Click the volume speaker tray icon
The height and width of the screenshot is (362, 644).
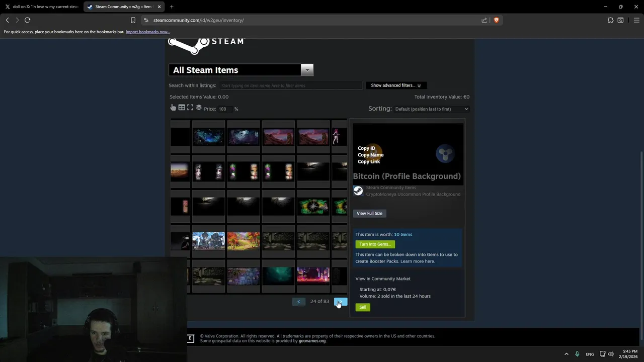(611, 354)
